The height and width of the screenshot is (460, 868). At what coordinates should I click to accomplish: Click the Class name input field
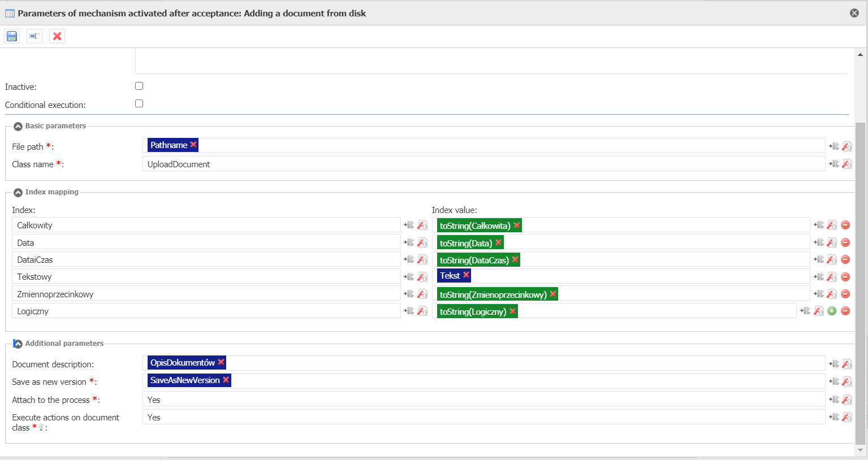point(483,164)
